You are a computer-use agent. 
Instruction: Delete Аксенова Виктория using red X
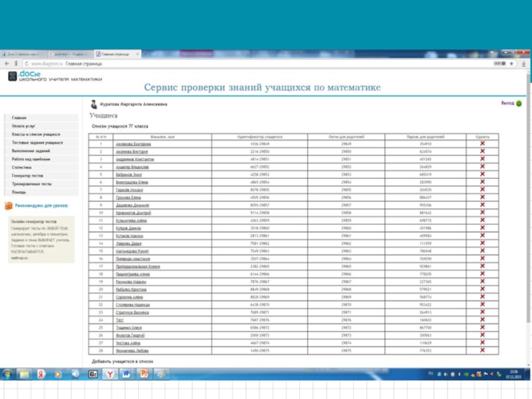[482, 151]
